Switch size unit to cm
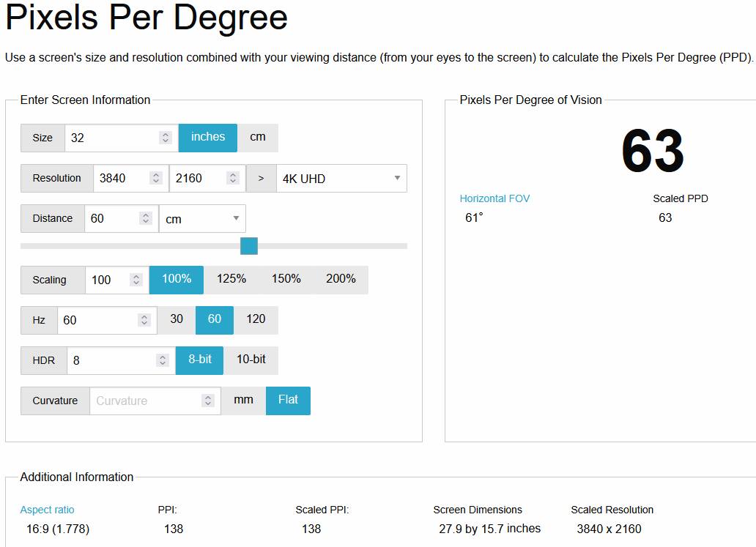 (x=257, y=138)
